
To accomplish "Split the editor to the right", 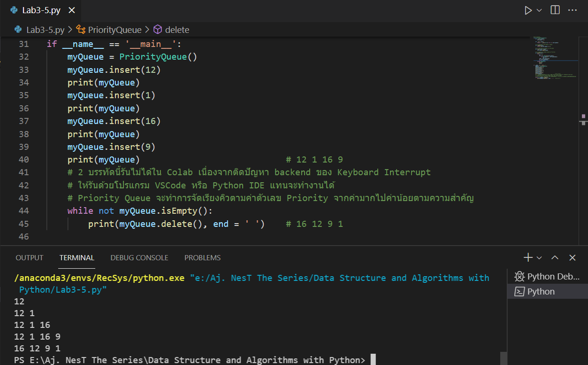I will (x=555, y=10).
